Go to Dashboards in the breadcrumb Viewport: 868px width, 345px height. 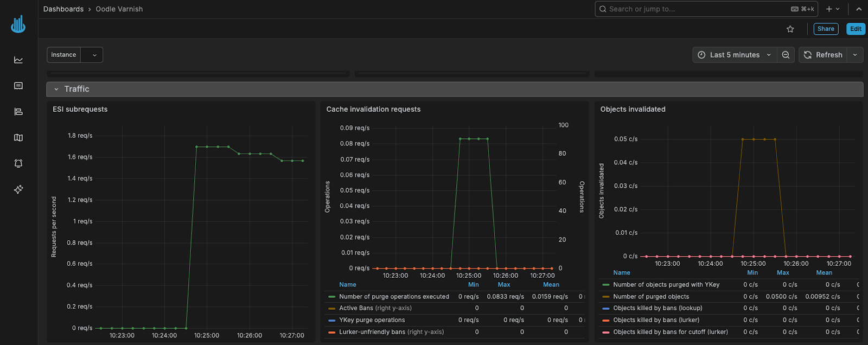tap(63, 9)
